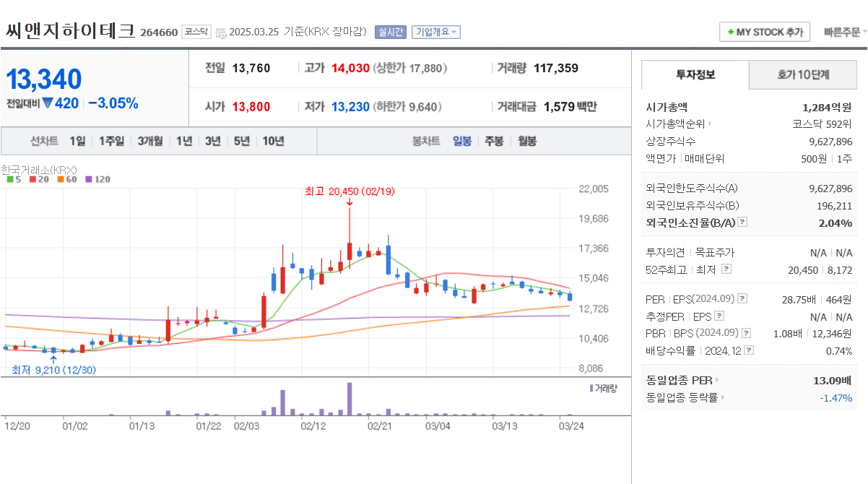
Task: Expand the 빠른주문 dropdown
Action: point(845,33)
